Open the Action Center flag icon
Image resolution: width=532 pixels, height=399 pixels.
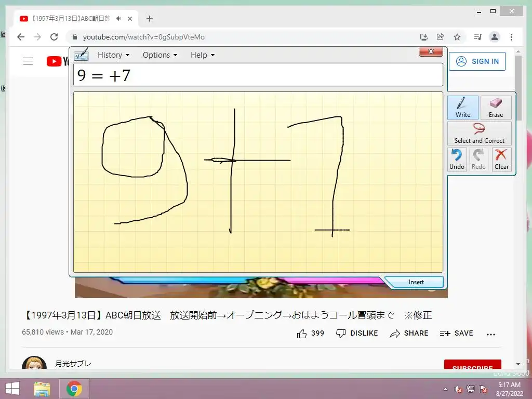click(483, 389)
